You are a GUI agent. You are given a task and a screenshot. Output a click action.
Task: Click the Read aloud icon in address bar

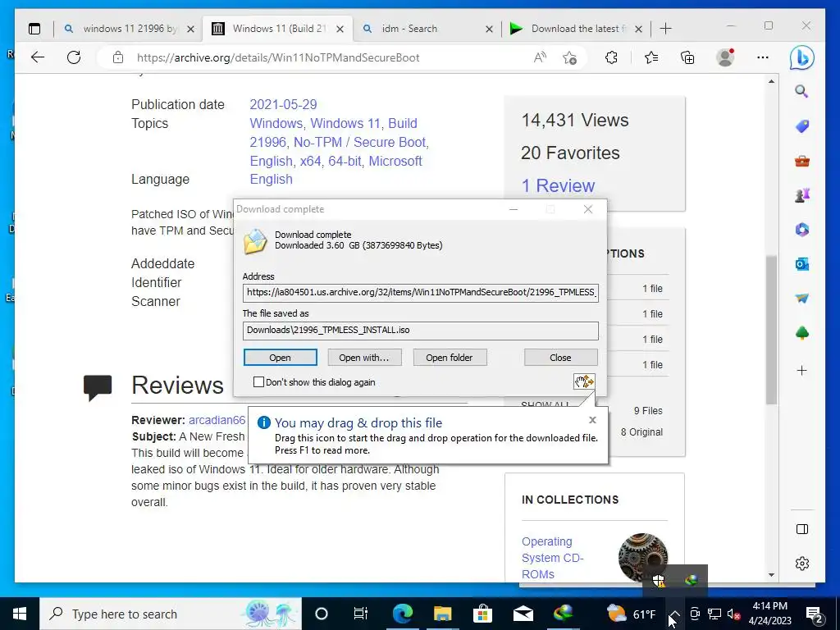click(540, 57)
